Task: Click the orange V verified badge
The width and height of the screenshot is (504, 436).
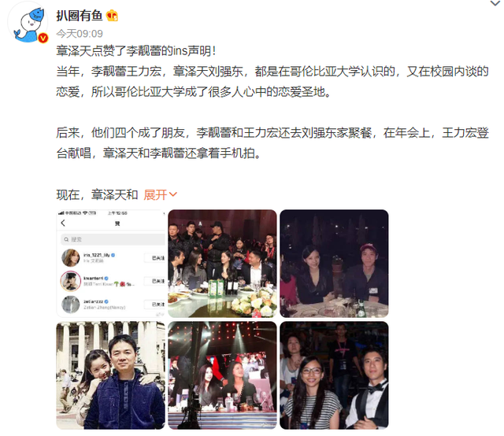Action: point(43,38)
